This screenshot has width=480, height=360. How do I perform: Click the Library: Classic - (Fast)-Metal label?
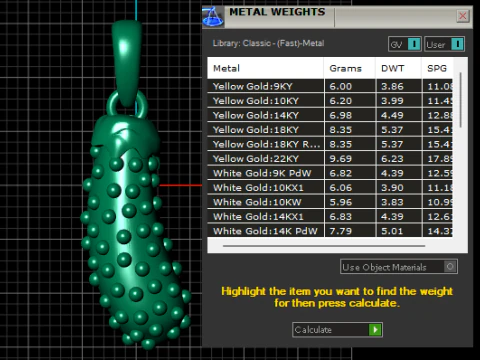[268, 43]
